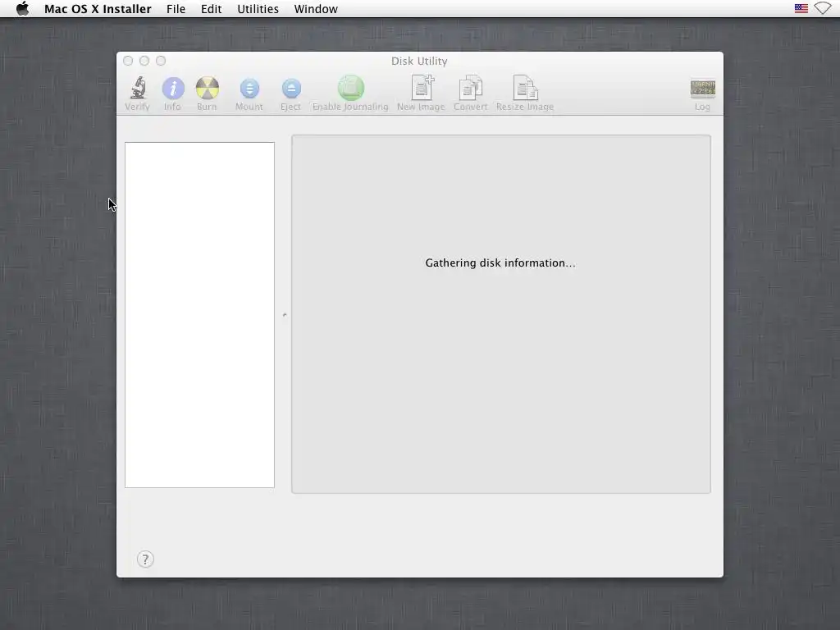Minimize the Disk Utility window
The image size is (840, 630).
[x=144, y=61]
